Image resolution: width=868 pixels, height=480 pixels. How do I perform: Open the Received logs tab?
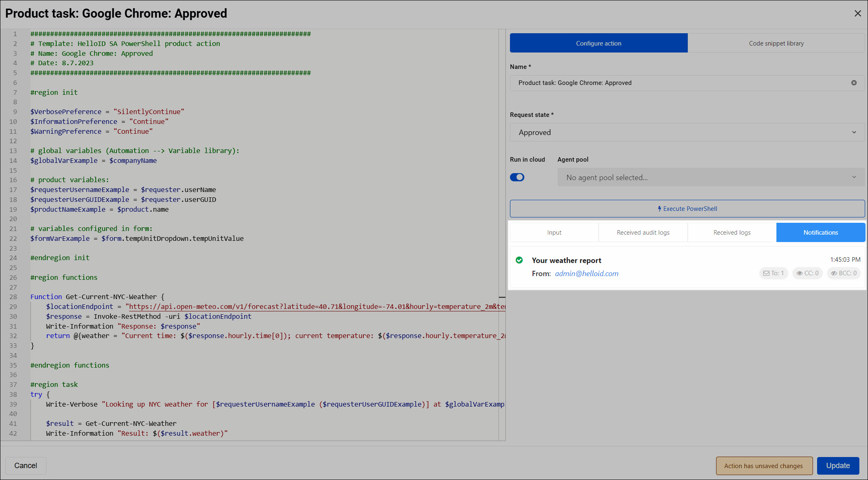732,233
